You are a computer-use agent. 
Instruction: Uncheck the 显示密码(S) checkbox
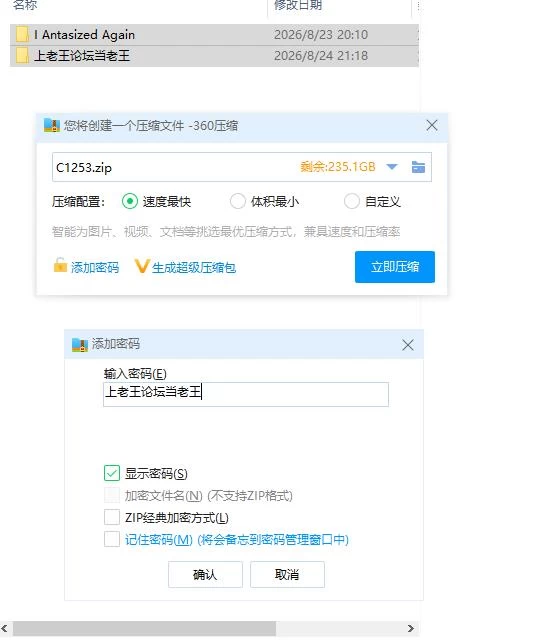coord(112,473)
